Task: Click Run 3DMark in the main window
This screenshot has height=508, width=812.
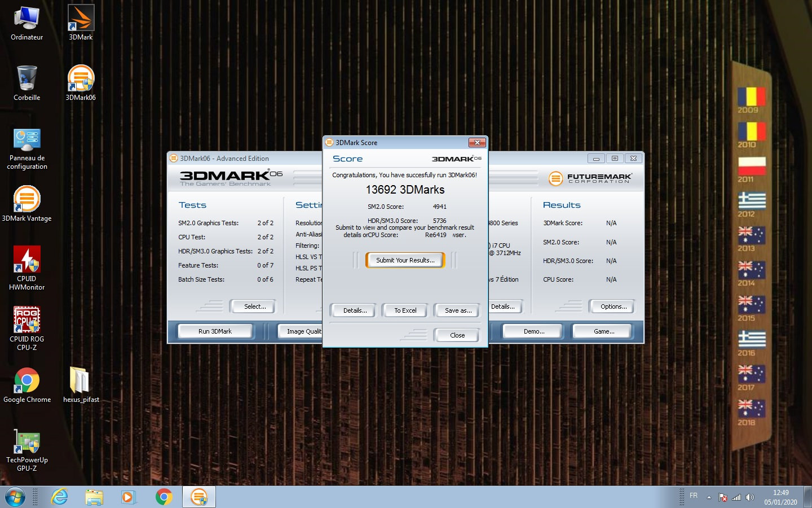Action: tap(215, 331)
